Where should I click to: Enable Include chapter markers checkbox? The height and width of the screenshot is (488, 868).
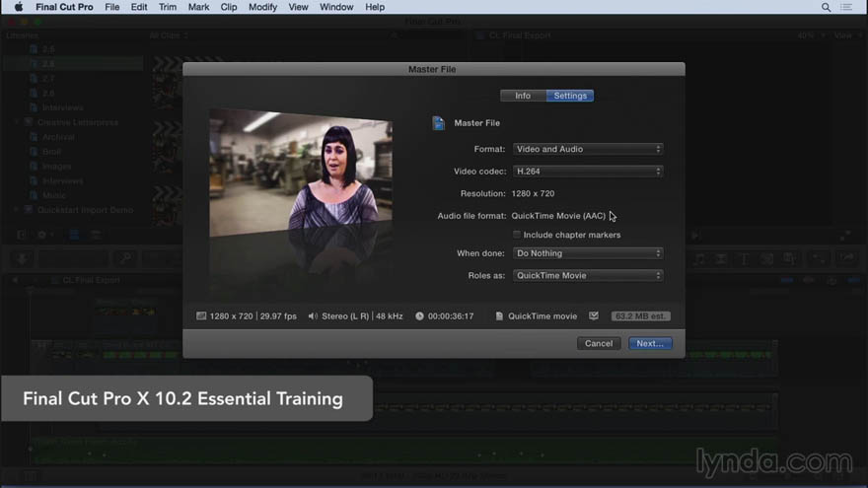pyautogui.click(x=517, y=235)
